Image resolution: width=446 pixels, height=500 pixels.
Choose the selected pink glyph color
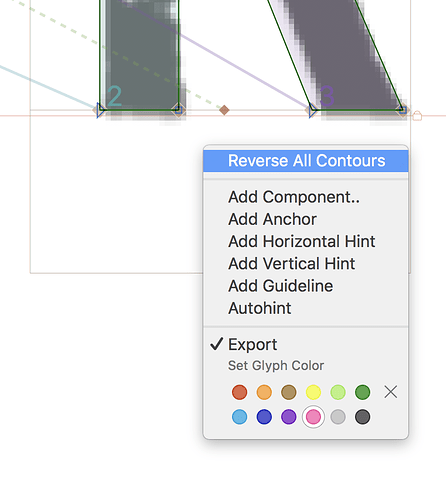click(x=313, y=417)
